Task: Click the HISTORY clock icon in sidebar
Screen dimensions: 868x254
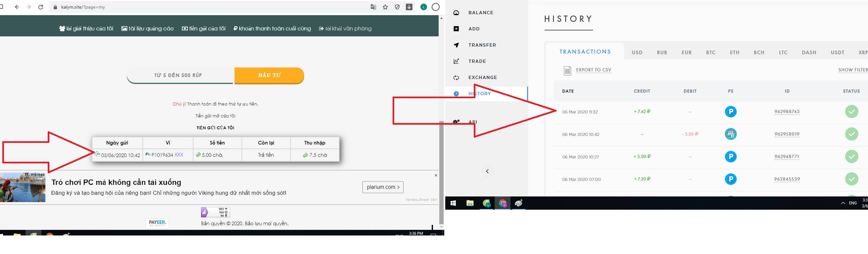Action: click(456, 94)
